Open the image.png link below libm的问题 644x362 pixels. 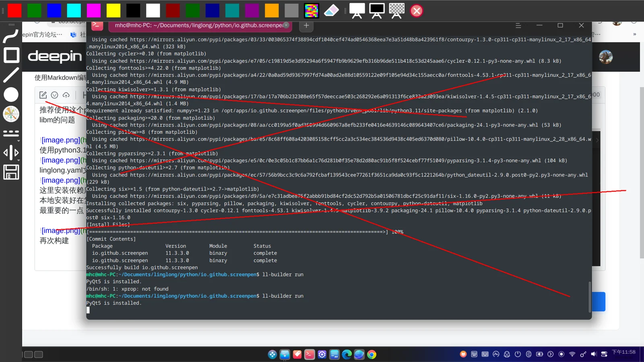pyautogui.click(x=61, y=140)
